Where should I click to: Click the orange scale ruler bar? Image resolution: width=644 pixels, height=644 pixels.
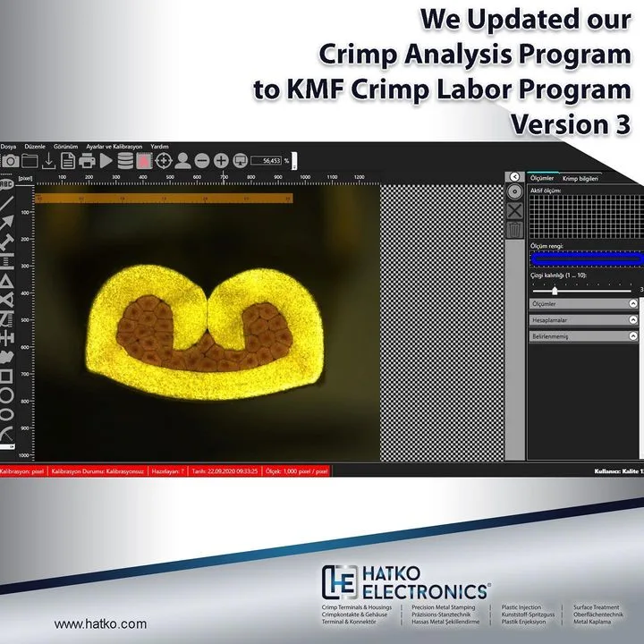(x=164, y=199)
